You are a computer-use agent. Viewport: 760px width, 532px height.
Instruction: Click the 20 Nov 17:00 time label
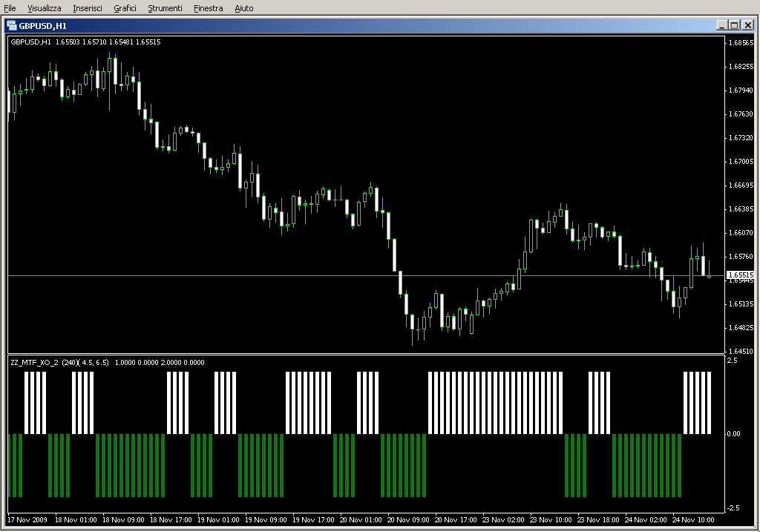[456, 520]
